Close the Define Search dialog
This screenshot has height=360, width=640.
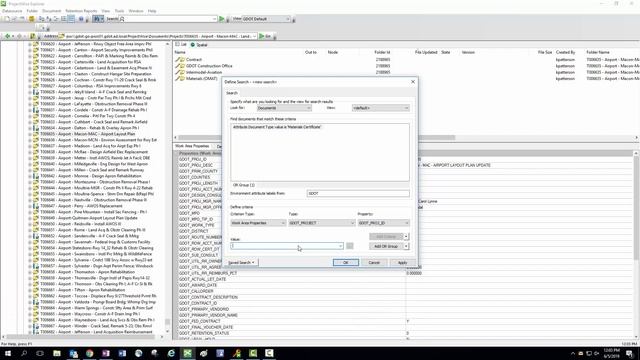[413, 82]
